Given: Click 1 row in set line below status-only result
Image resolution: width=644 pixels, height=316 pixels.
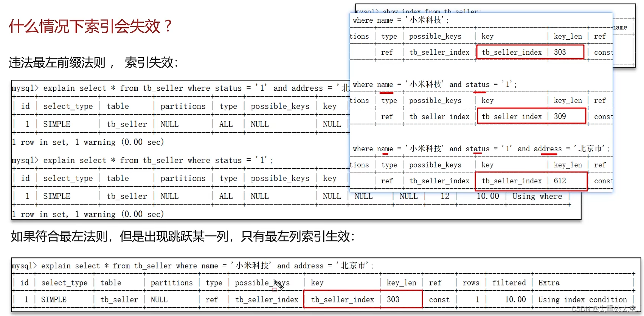Looking at the screenshot, I should pyautogui.click(x=88, y=214).
